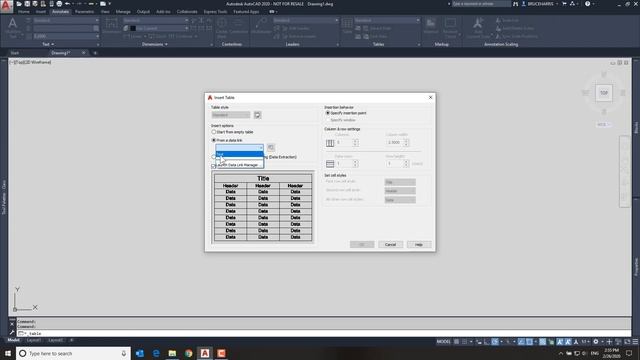Choose 'test' from the data link list
The width and height of the screenshot is (640, 360).
pyautogui.click(x=240, y=154)
